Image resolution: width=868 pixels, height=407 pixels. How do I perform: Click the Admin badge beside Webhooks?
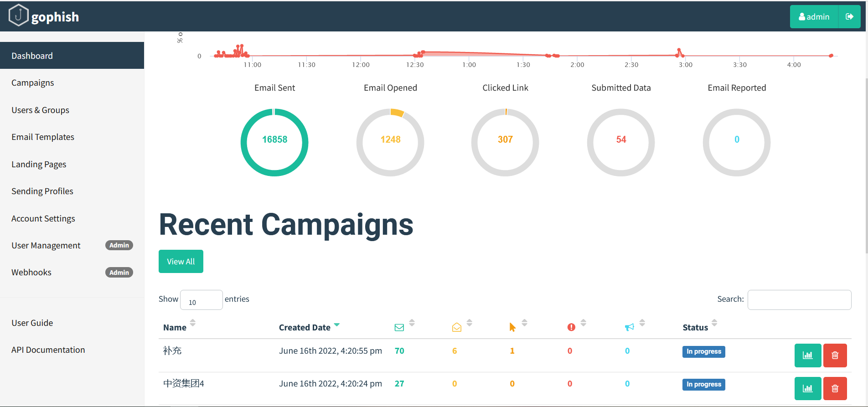click(119, 273)
